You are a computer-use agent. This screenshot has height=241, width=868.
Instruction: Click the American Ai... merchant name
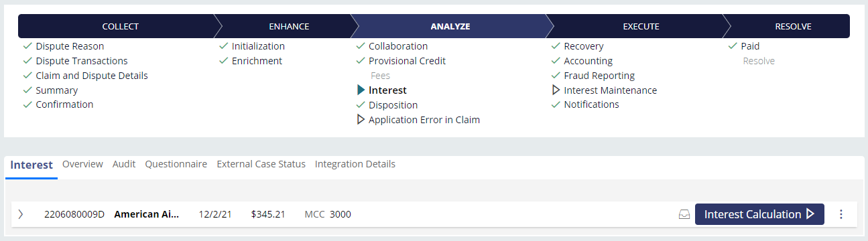click(x=147, y=214)
